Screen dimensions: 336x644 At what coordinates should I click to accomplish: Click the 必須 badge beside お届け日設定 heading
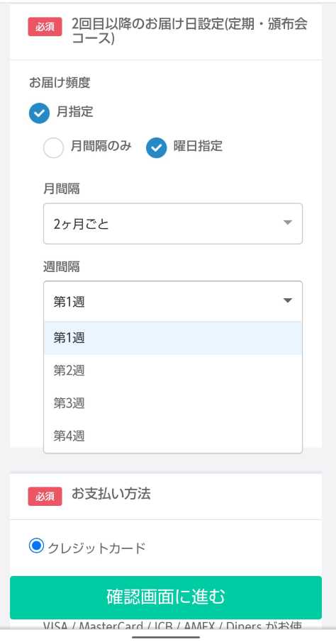[45, 27]
